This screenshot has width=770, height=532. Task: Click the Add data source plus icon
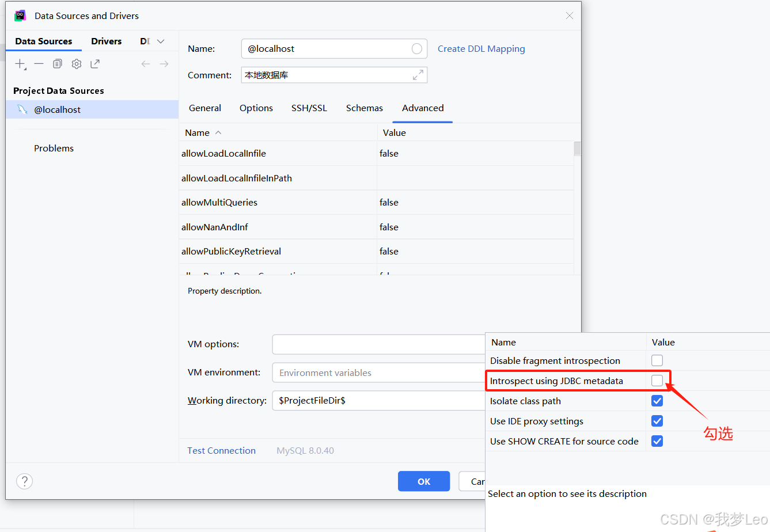[x=20, y=64]
